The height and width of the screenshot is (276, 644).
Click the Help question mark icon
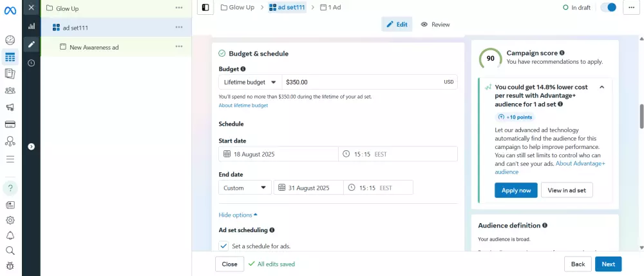[10, 188]
